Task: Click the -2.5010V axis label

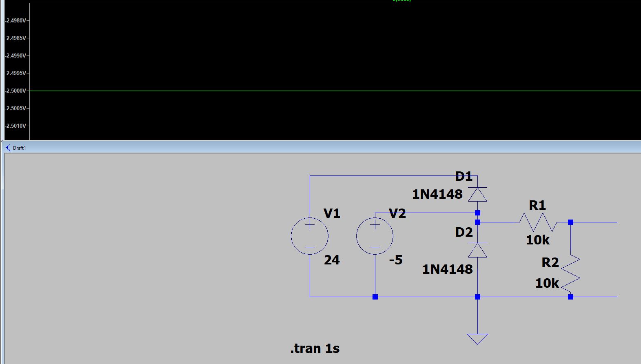Action: (x=16, y=126)
